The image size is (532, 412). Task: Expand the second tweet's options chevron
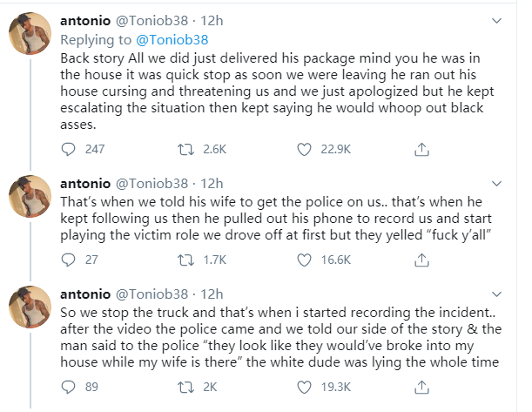498,183
